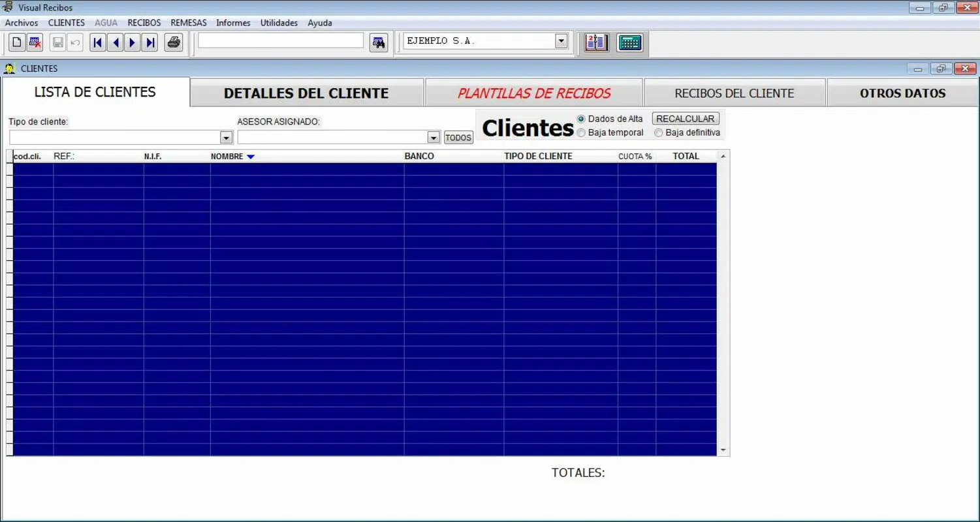Expand the 'ASESOR ASIGNADO' dropdown
Screen dimensions: 980x522
click(434, 138)
